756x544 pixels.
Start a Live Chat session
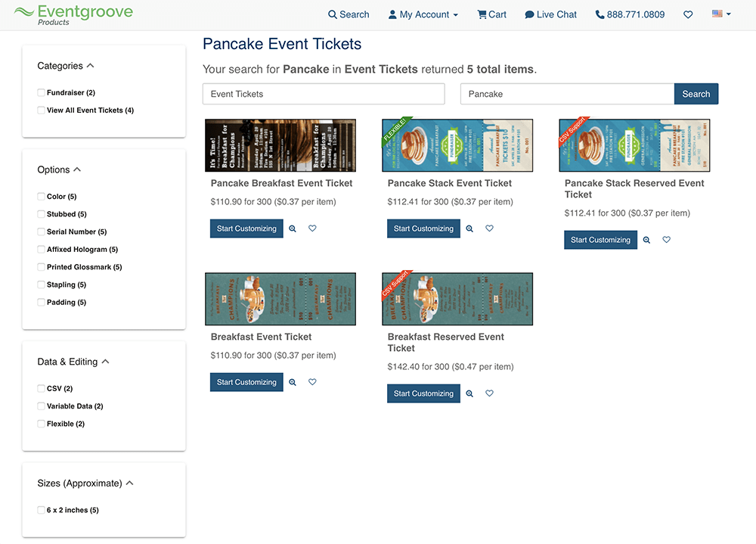point(550,14)
